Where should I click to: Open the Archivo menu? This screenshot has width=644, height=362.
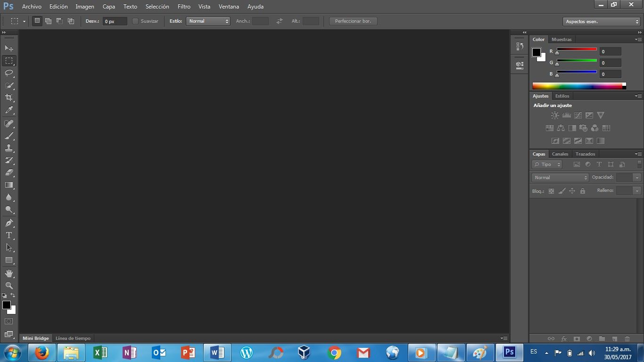pyautogui.click(x=32, y=7)
